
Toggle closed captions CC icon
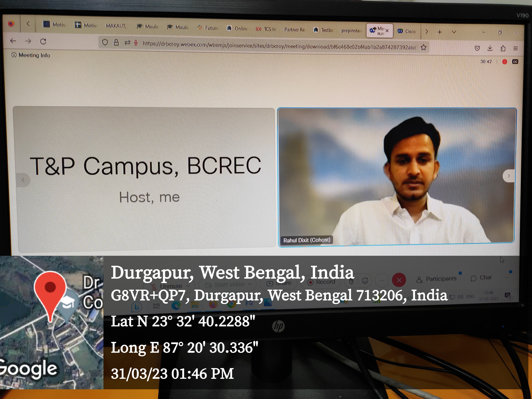tap(515, 62)
